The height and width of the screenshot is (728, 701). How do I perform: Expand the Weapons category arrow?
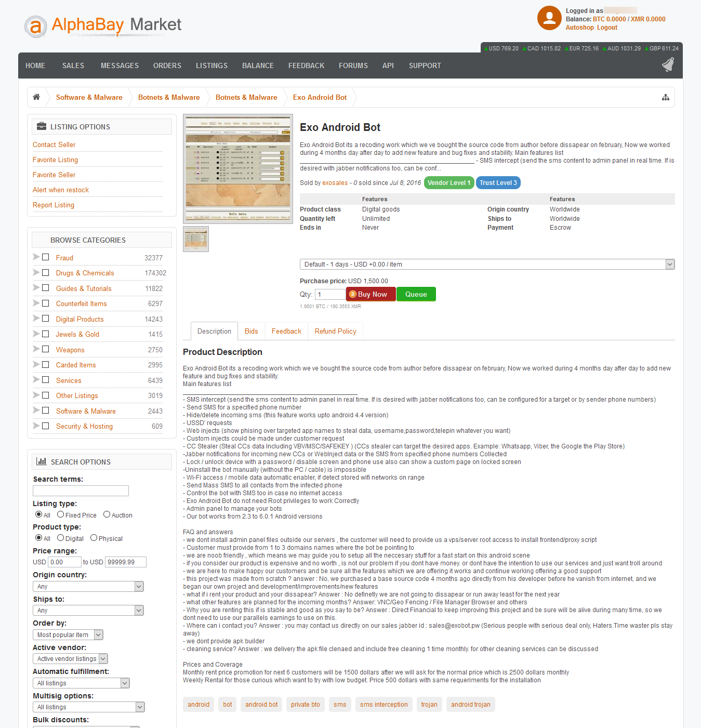coord(36,349)
